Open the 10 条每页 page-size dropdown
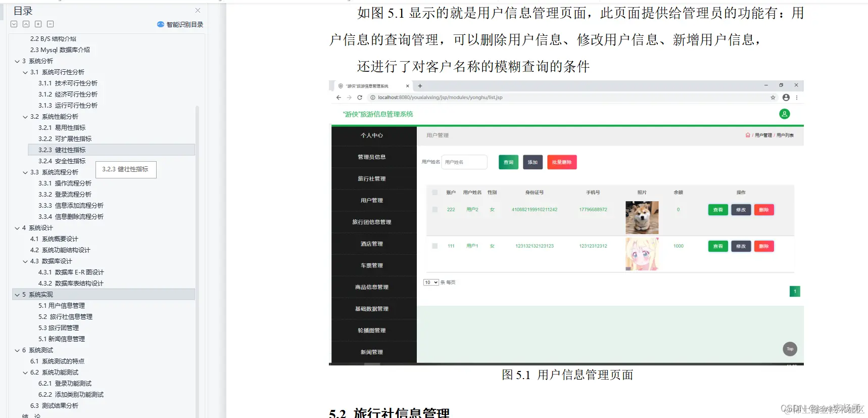 (x=431, y=283)
